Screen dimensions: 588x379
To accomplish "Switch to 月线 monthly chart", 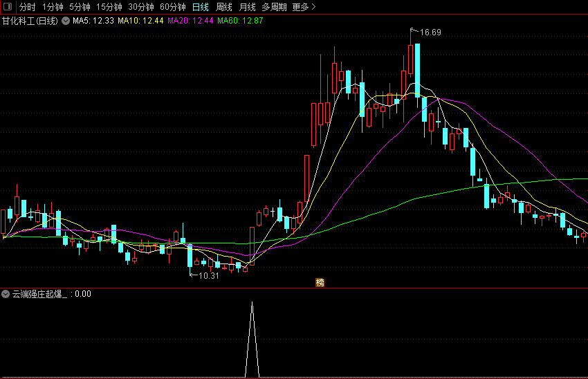I will coord(247,7).
